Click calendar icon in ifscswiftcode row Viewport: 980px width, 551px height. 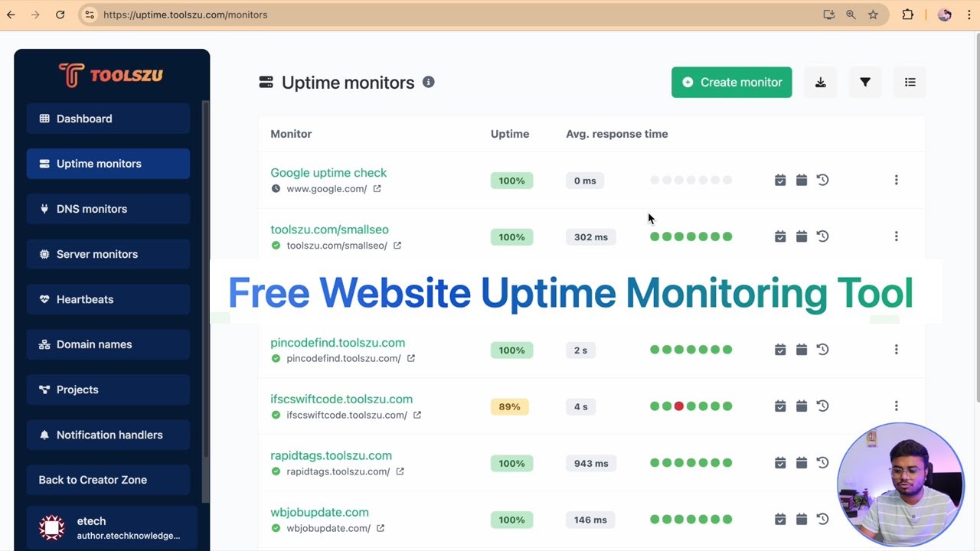(x=802, y=406)
